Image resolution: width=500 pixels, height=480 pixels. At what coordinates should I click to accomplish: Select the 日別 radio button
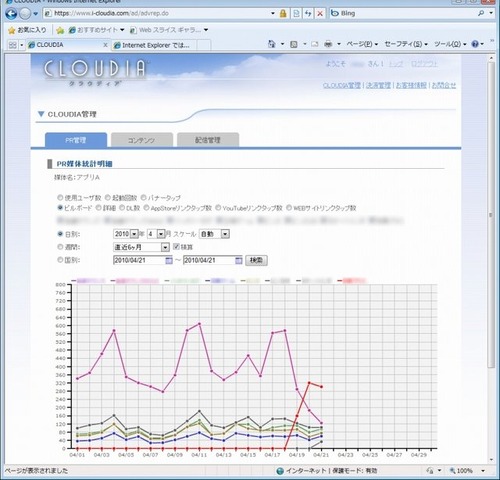click(60, 234)
